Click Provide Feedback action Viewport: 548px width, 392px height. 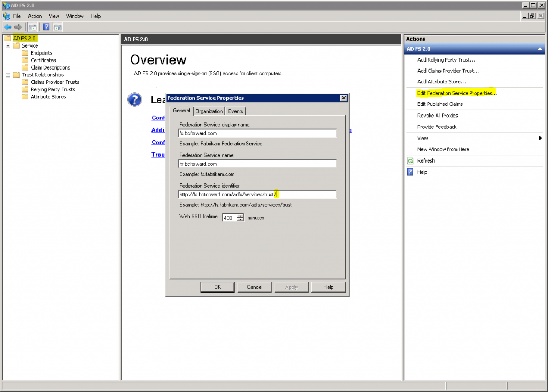tap(437, 127)
